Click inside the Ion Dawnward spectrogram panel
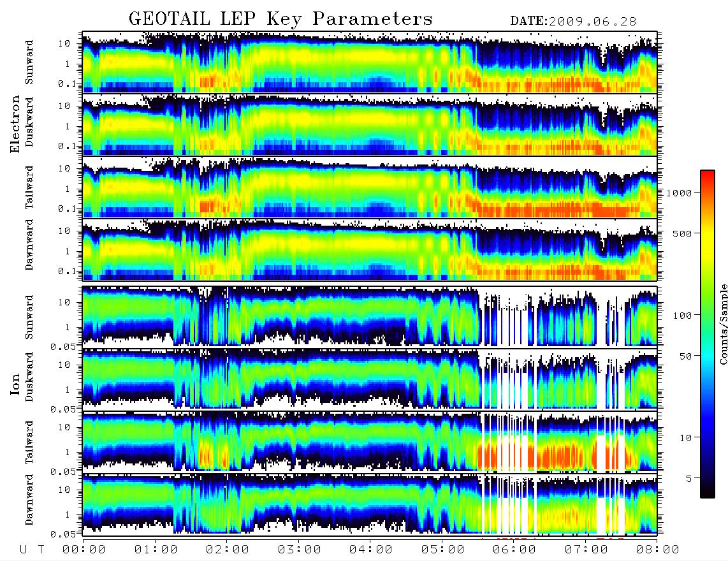This screenshot has width=728, height=561. pos(370,504)
